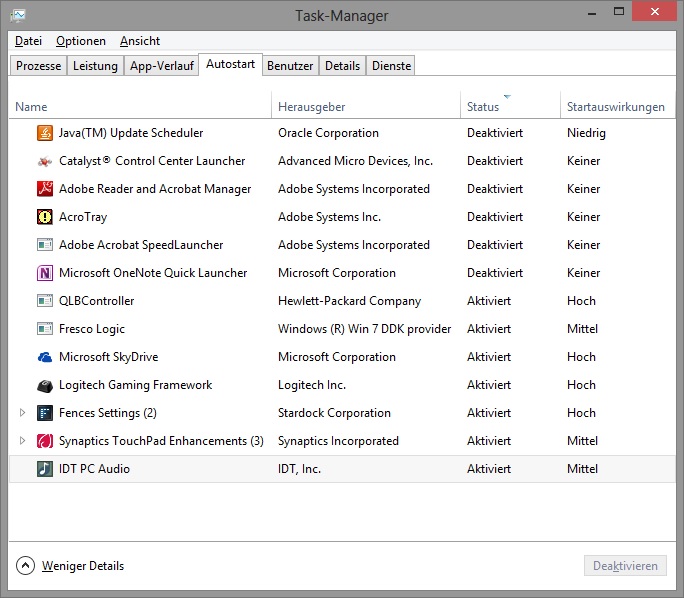The height and width of the screenshot is (598, 684).
Task: Click the Microsoft OneNote Quick Launcher icon
Action: (45, 273)
